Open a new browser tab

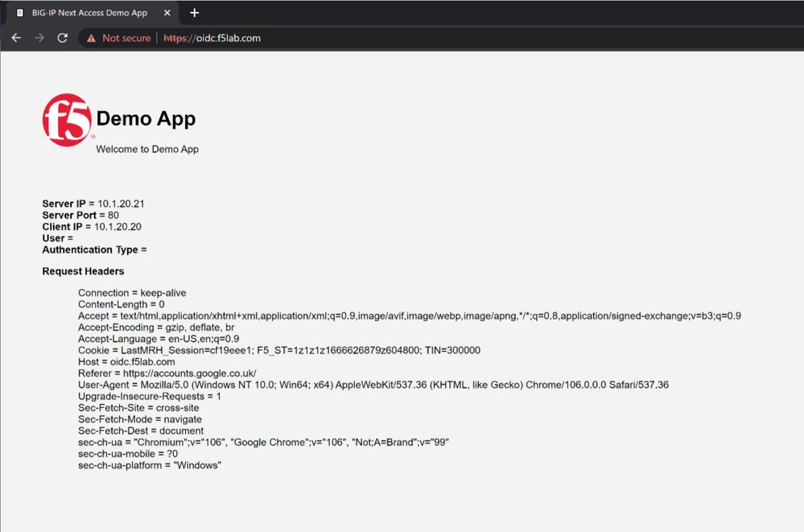coord(195,13)
